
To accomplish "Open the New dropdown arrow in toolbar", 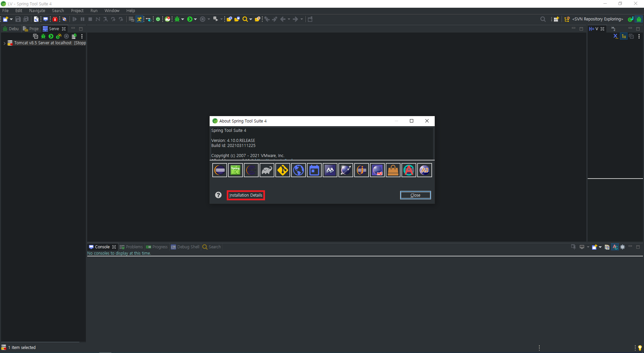I will pos(11,19).
